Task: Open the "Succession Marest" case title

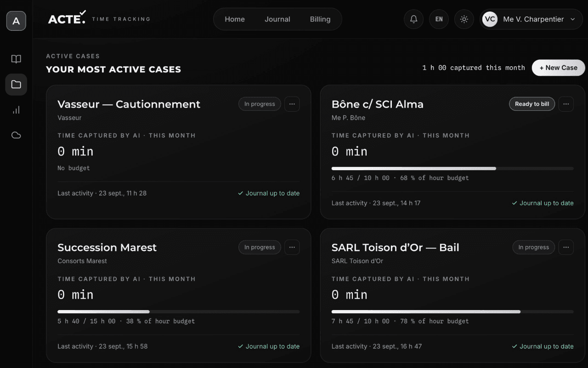Action: 107,247
